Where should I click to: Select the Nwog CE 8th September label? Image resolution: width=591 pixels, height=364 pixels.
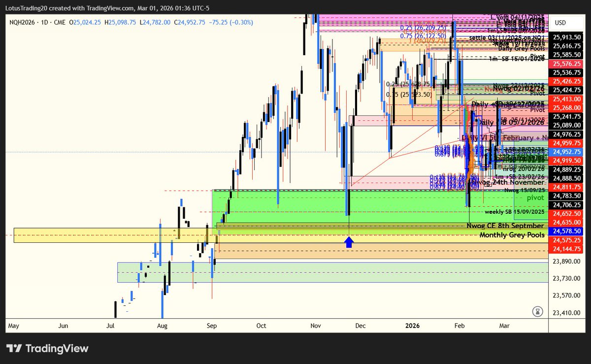pos(504,225)
